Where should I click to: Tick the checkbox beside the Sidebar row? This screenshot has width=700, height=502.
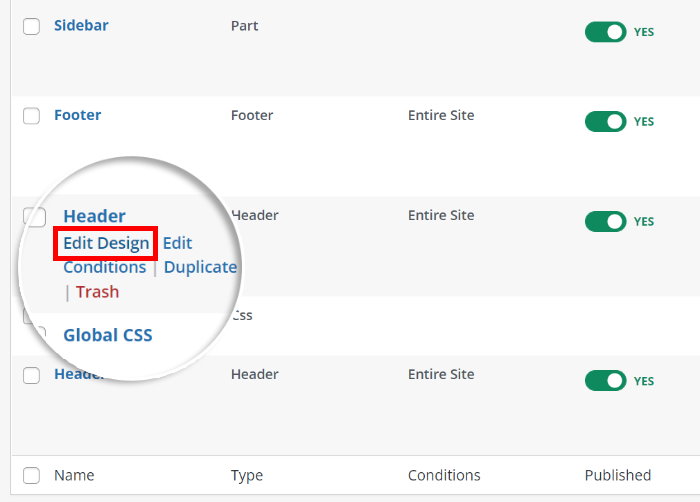tap(31, 27)
